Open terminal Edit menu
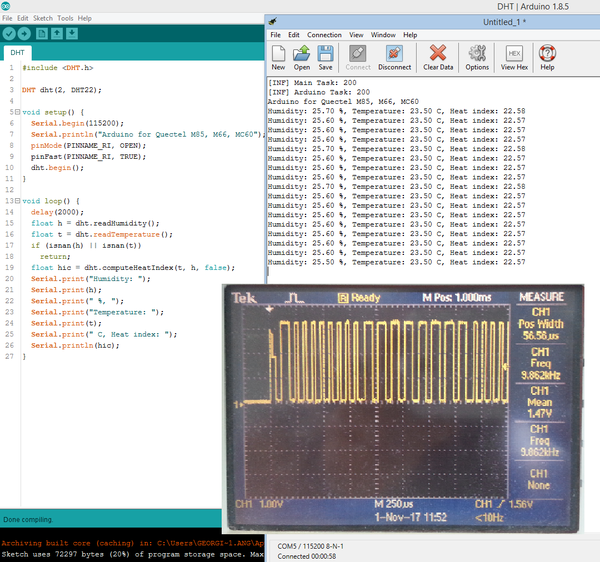The width and height of the screenshot is (600, 562). click(x=293, y=35)
